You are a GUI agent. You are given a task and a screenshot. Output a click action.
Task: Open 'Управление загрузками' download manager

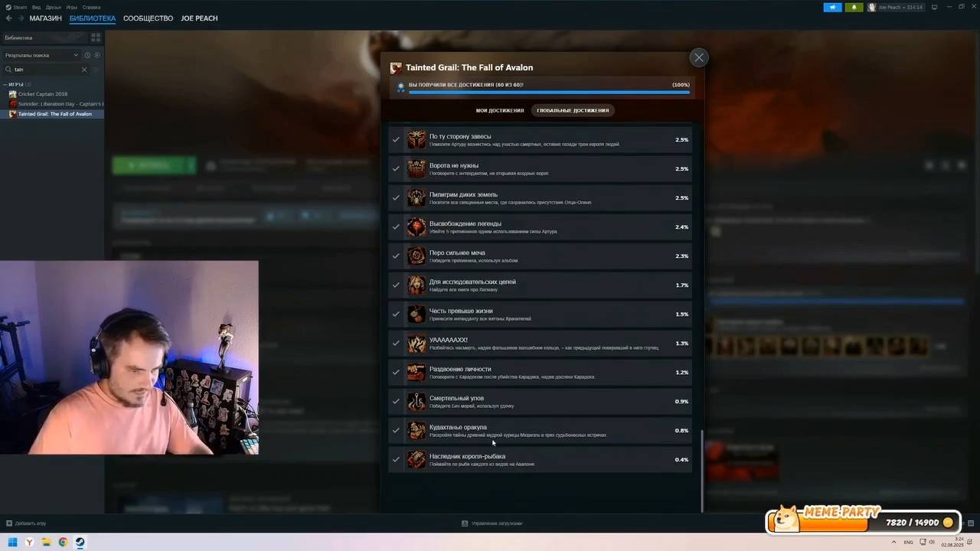(x=492, y=523)
